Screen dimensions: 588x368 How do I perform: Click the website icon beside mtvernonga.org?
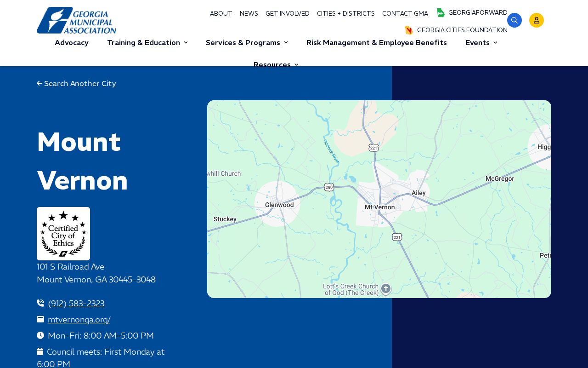(x=40, y=319)
